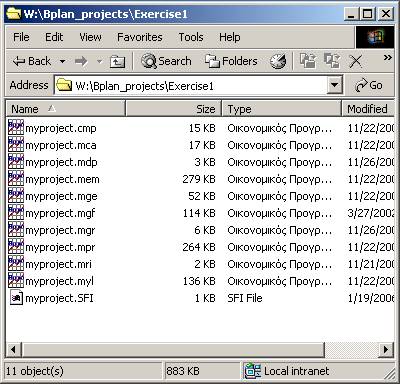The height and width of the screenshot is (384, 400).
Task: Open the Edit menu
Action: click(x=54, y=37)
